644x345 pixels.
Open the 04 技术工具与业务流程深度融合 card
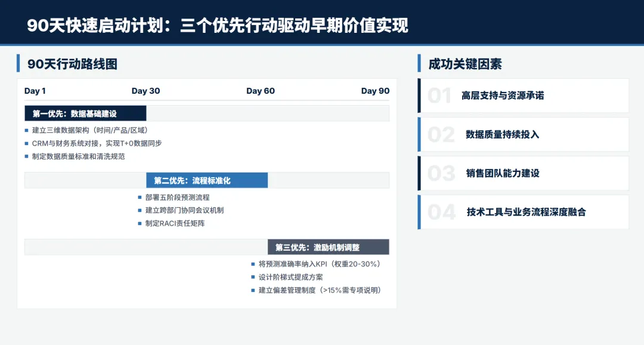click(524, 212)
